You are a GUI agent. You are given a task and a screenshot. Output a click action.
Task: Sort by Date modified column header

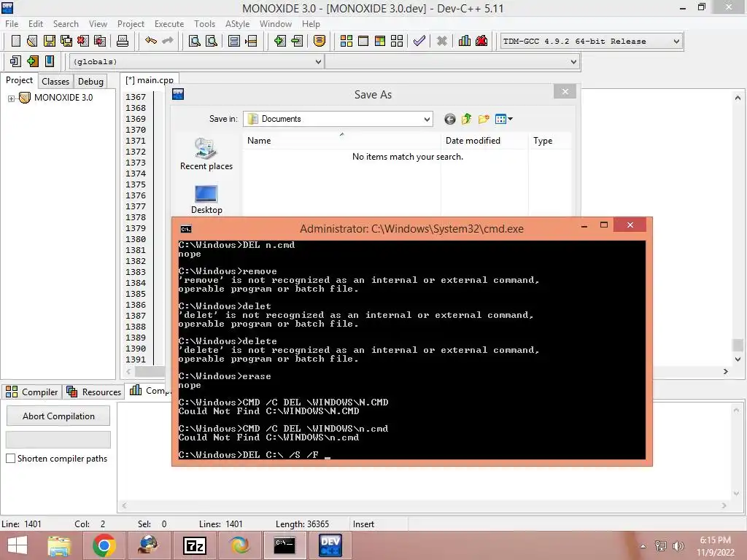[484, 141]
